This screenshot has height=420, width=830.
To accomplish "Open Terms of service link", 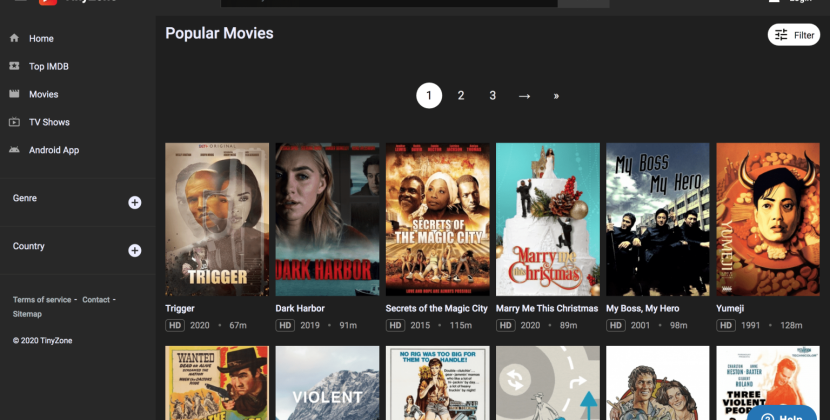I will pyautogui.click(x=42, y=300).
